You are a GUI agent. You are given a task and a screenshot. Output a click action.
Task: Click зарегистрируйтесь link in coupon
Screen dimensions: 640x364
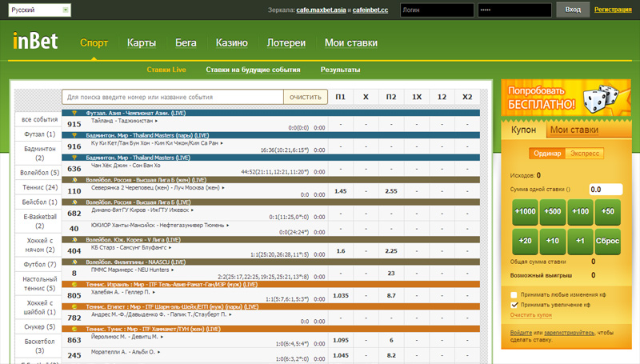point(569,333)
